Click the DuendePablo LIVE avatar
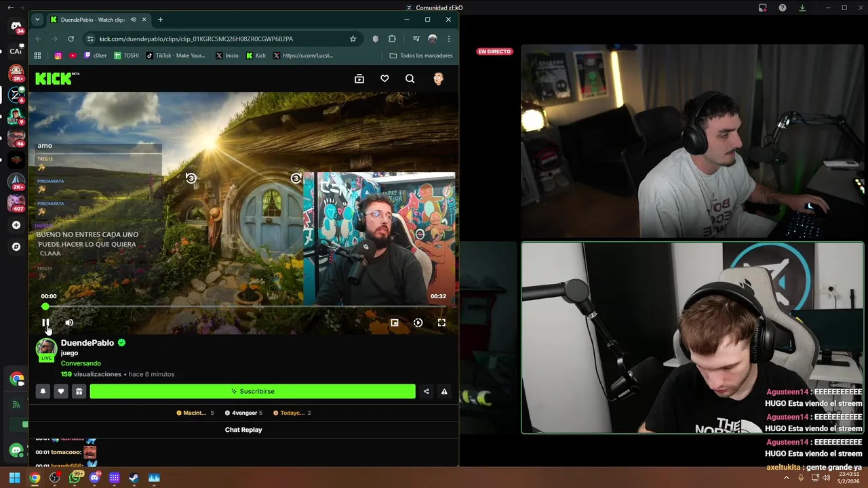 46,350
